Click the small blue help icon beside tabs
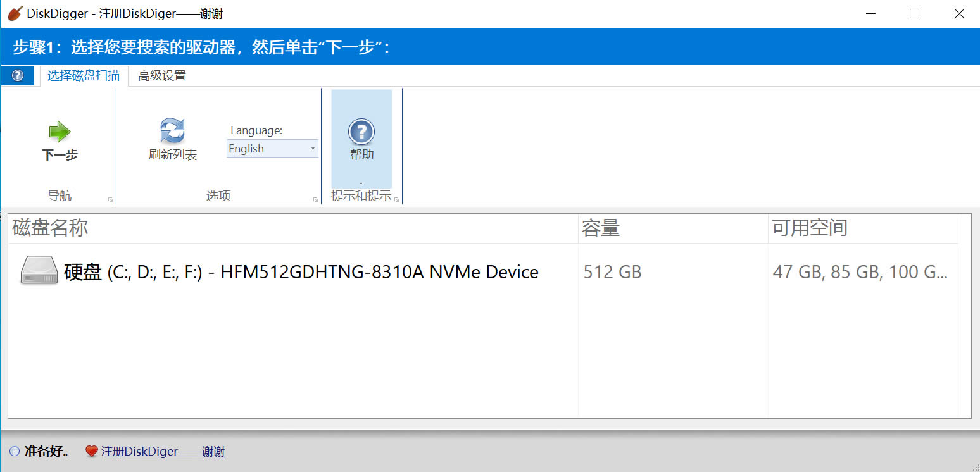 click(x=18, y=76)
